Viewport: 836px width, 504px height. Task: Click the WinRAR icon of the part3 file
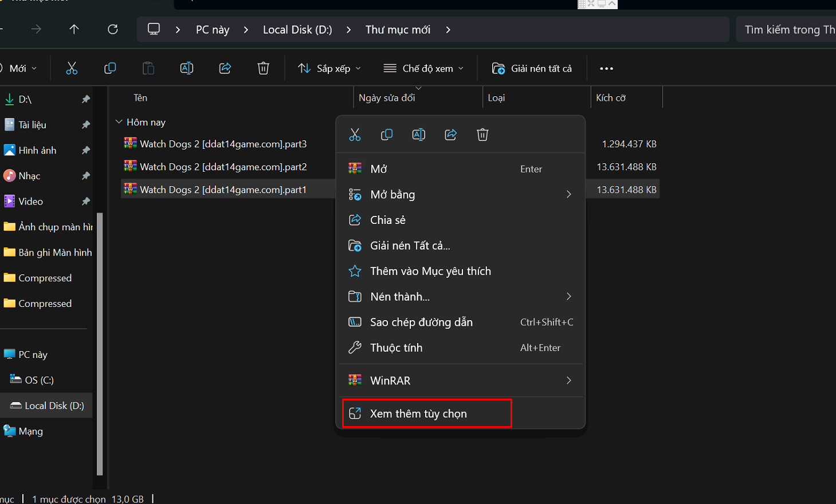click(131, 143)
